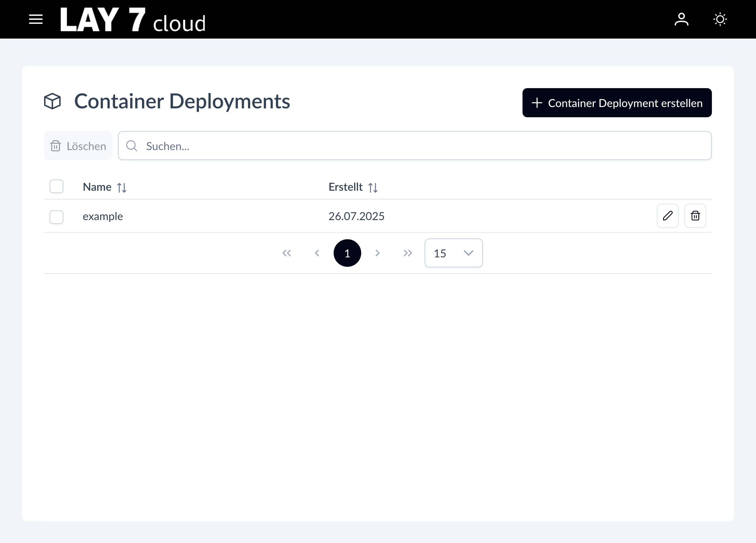Sort by Name using sort arrows
Viewport: 756px width, 543px height.
click(x=122, y=187)
